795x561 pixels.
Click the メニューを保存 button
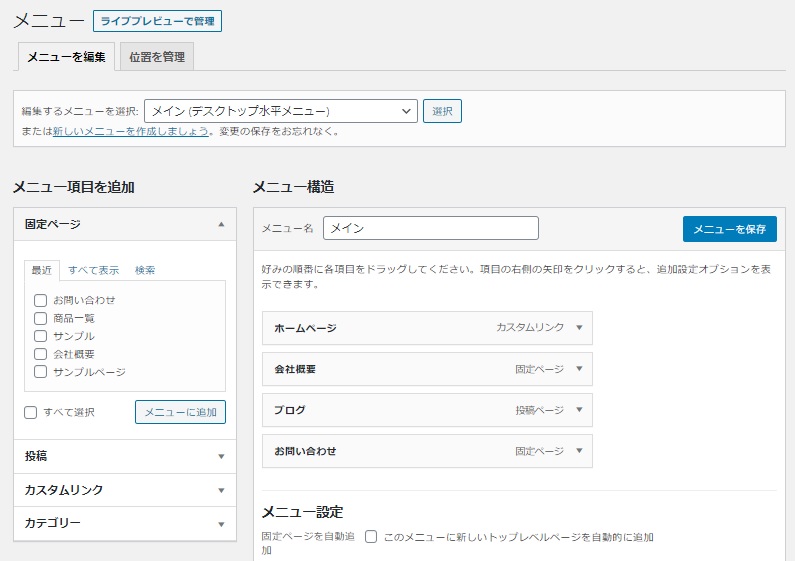(x=729, y=229)
